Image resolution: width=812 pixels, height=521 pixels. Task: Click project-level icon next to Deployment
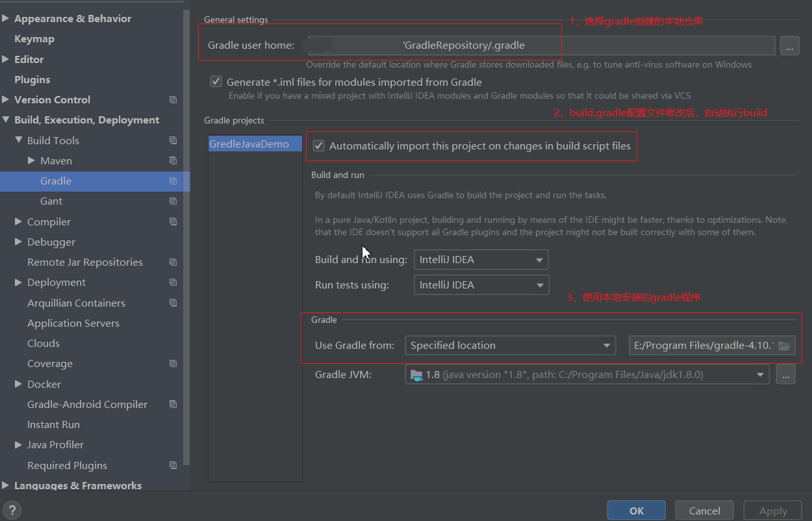(x=173, y=283)
